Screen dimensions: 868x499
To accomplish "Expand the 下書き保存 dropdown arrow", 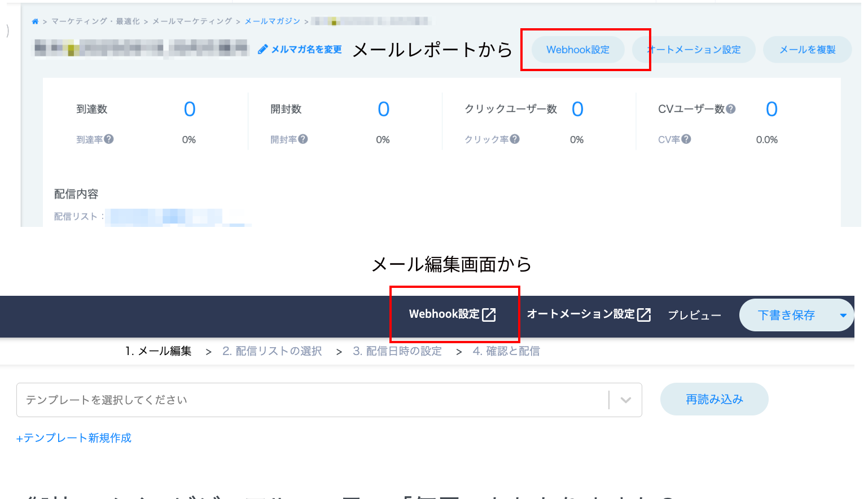I will point(843,316).
